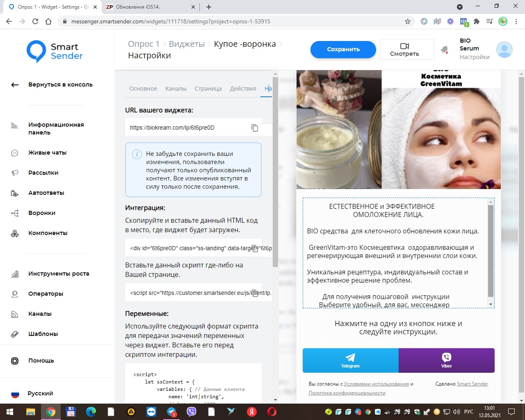Open the BIO Serum Настройки account menu
Image resolution: width=525 pixels, height=420 pixels.
[x=474, y=49]
